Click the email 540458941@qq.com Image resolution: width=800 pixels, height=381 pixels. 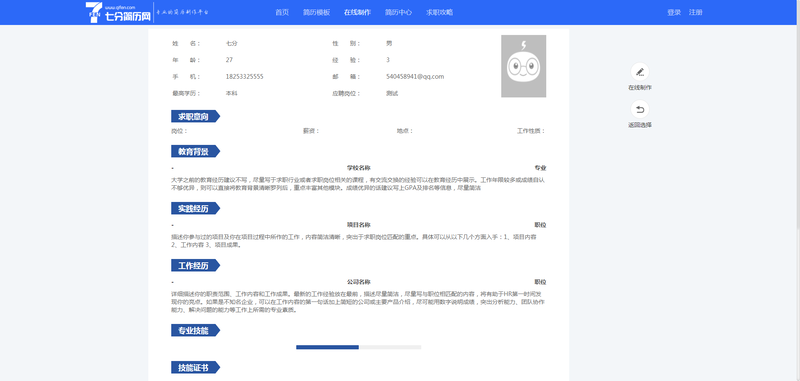[x=415, y=77]
